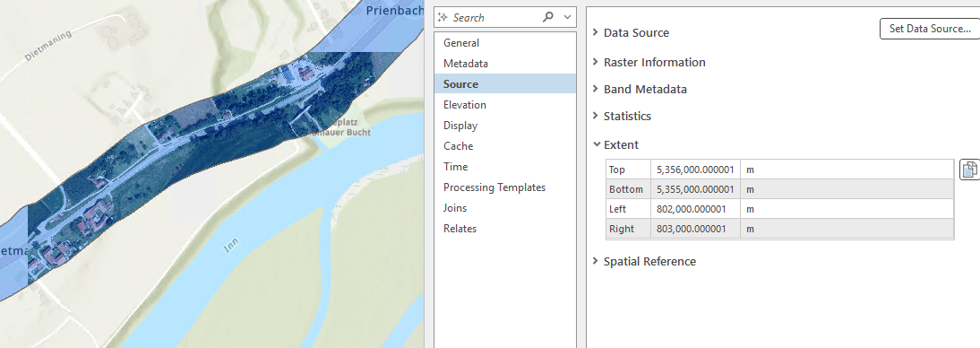Copy extent values with clipboard icon
Screen dimensions: 980x348
pos(969,170)
